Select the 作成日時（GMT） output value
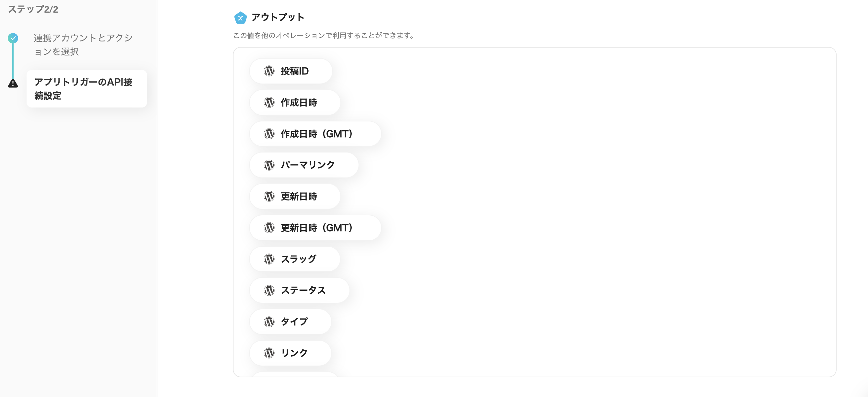This screenshot has height=397, width=868. click(316, 134)
